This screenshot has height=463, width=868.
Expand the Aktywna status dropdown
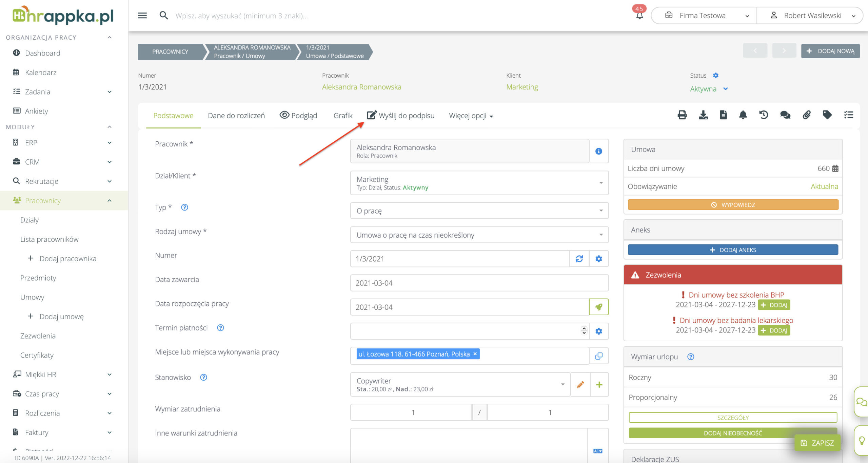[726, 89]
